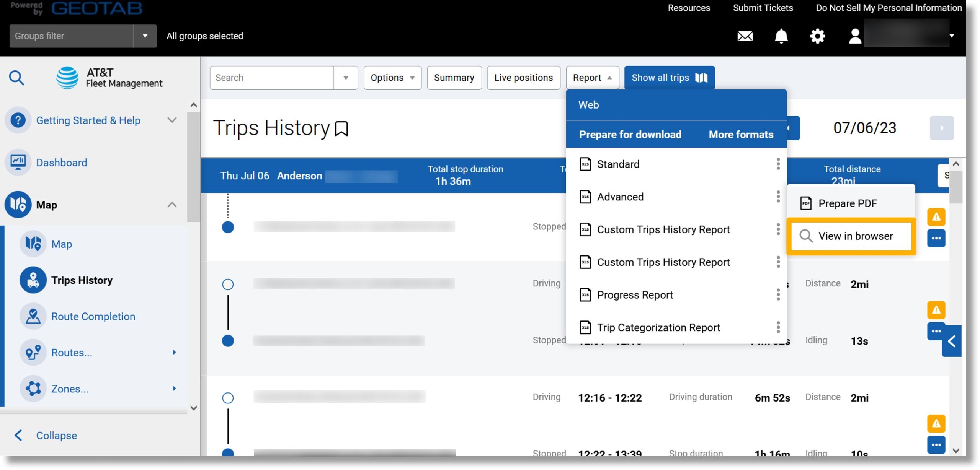Switch to Prepare for download tab

tap(630, 135)
